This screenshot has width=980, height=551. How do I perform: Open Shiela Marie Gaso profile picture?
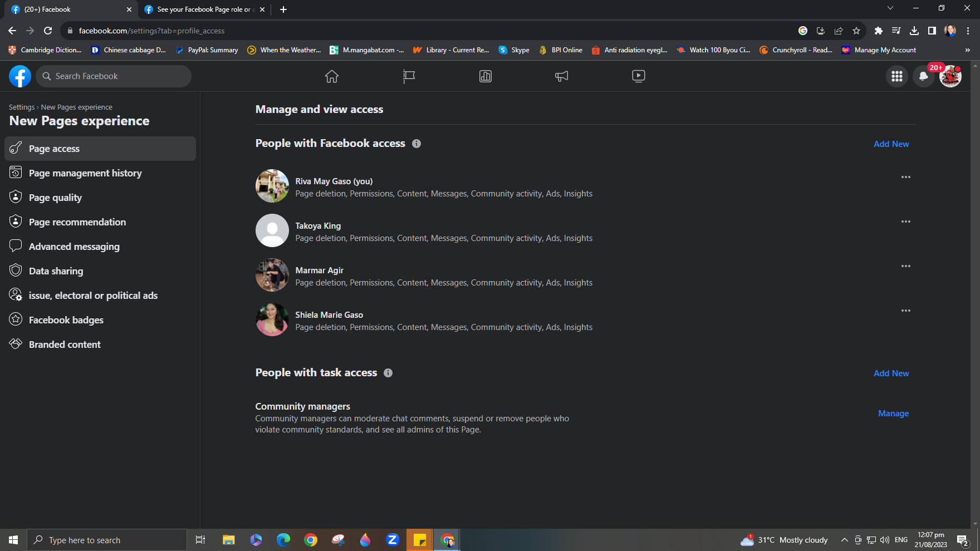(272, 319)
